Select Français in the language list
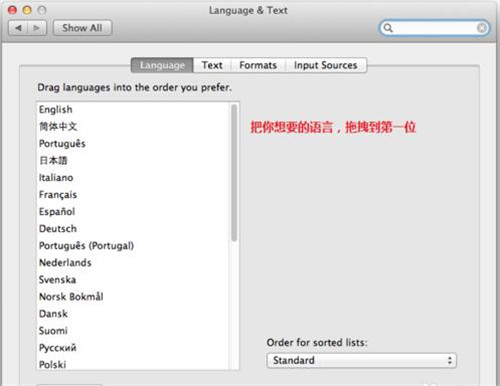500x386 pixels. [x=133, y=195]
